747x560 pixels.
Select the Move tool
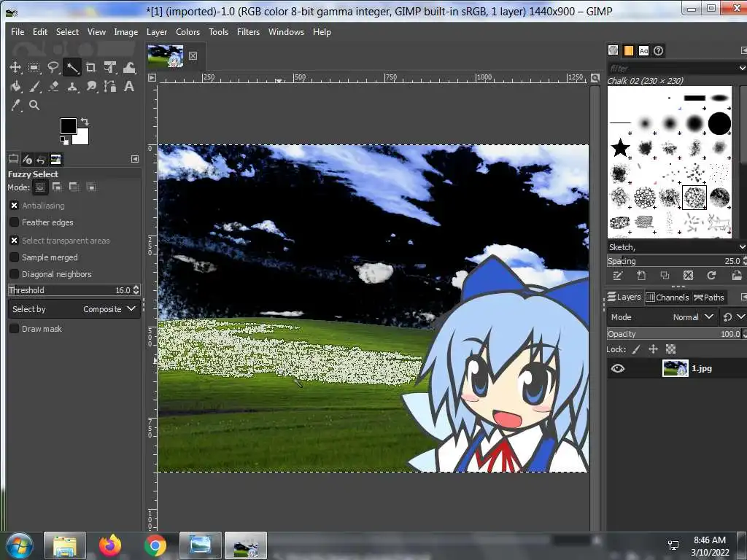click(15, 67)
